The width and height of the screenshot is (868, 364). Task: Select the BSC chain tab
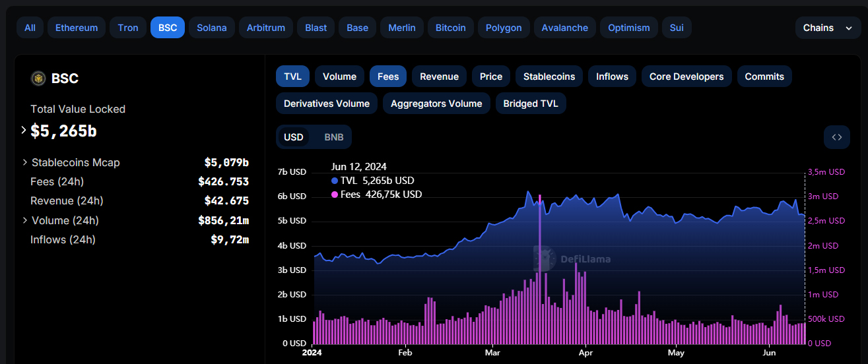coord(168,28)
